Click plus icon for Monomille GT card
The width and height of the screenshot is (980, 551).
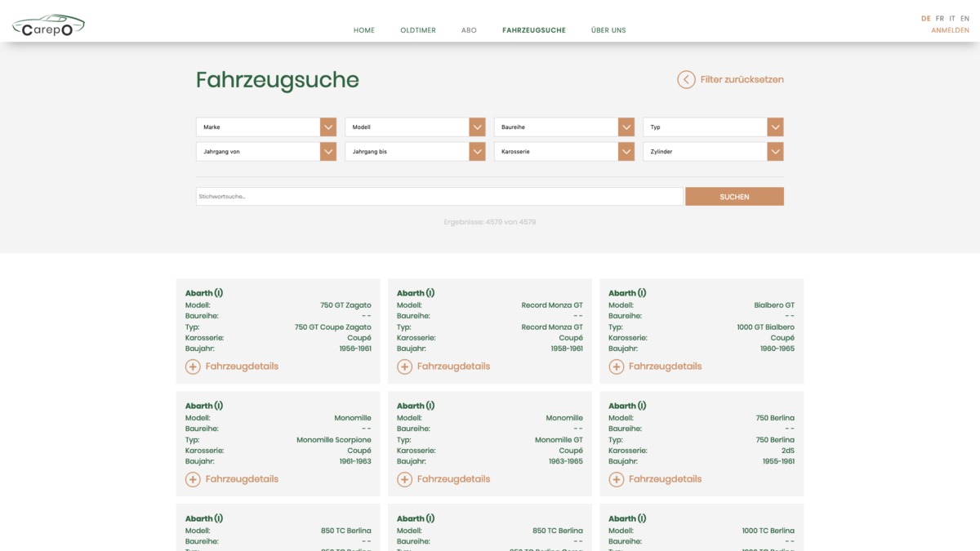tap(404, 479)
